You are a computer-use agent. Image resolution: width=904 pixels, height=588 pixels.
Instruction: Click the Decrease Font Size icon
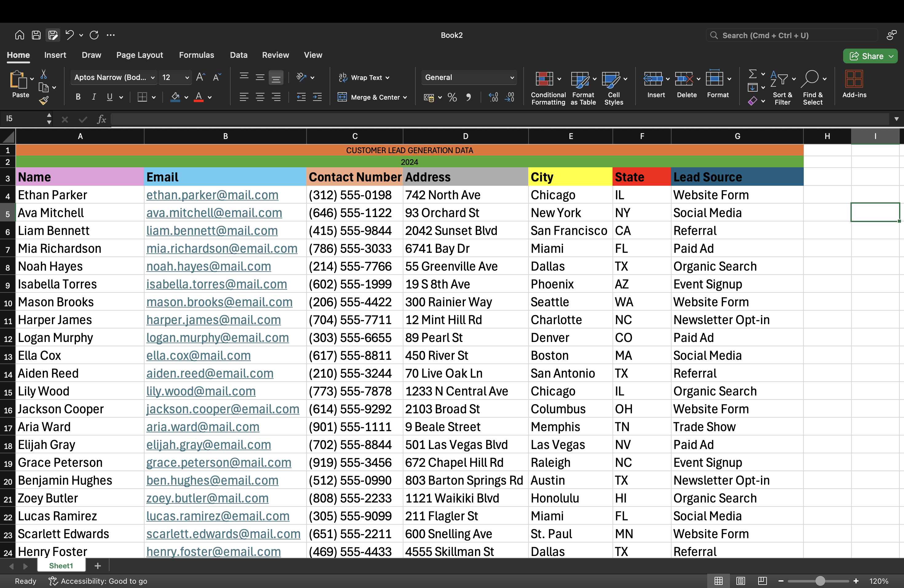point(217,77)
